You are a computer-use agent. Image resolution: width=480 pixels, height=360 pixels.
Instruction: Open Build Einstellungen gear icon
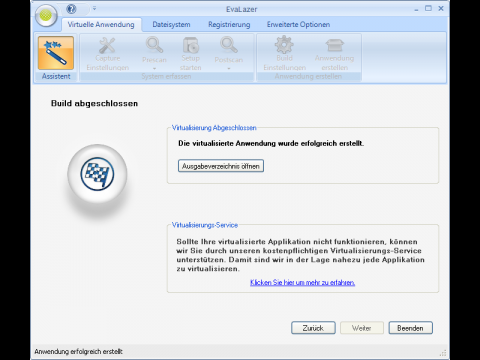[x=284, y=44]
